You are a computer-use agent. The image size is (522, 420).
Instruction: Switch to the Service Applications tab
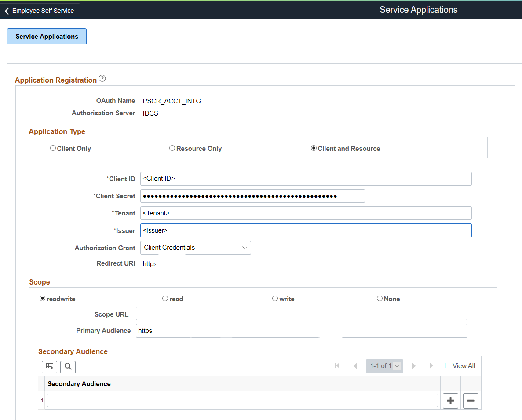47,36
